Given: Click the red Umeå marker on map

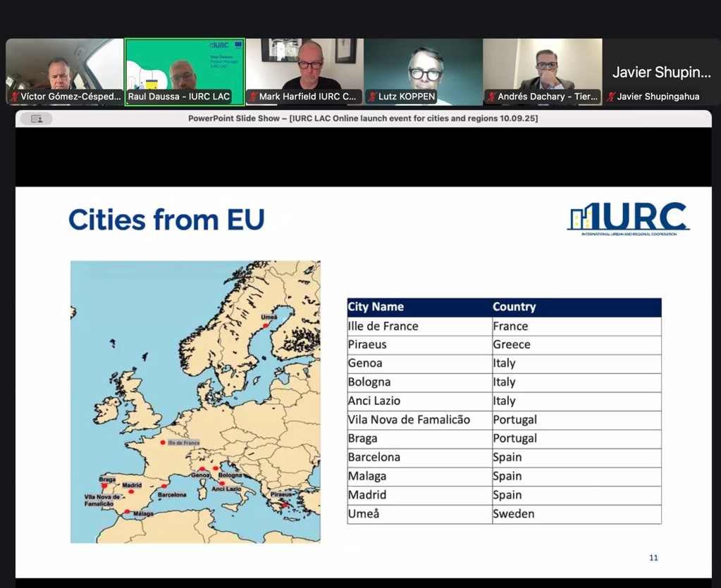Looking at the screenshot, I should 266,325.
